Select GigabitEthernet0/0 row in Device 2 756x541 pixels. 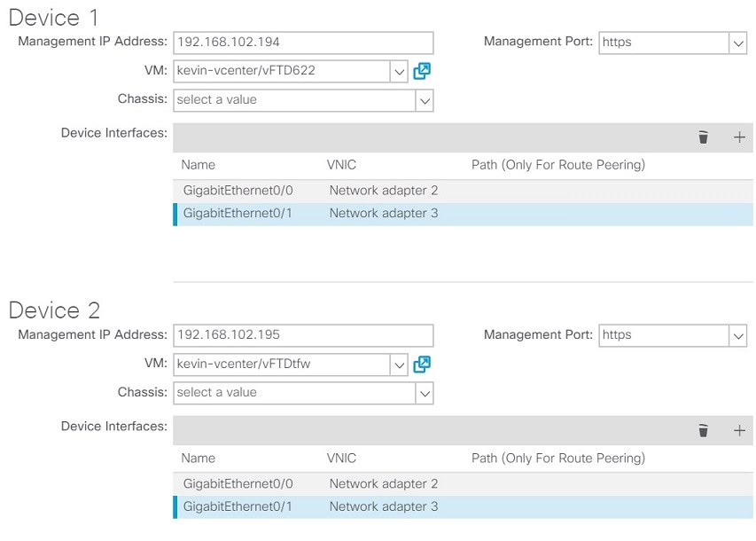463,484
